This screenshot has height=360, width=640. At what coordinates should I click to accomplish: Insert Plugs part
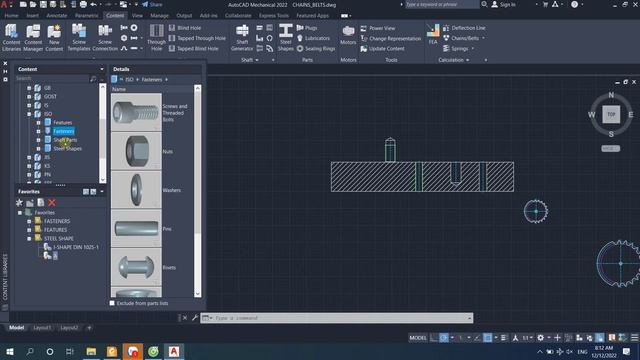tap(307, 28)
